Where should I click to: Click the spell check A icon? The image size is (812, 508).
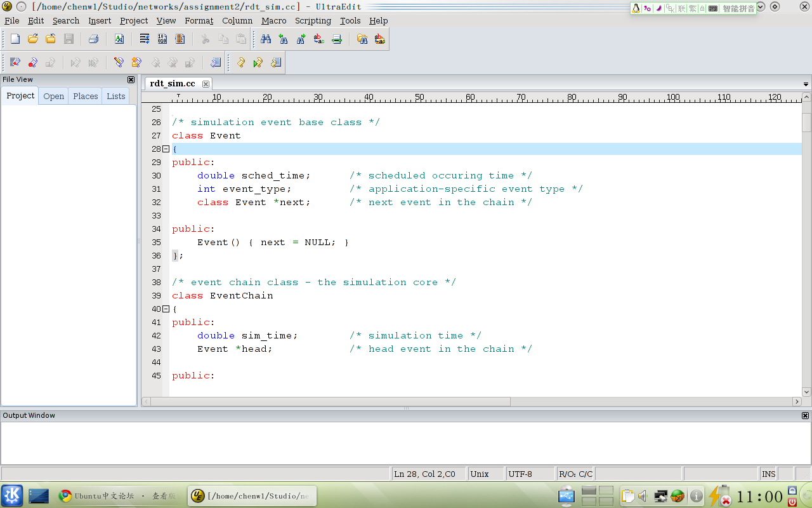pos(119,39)
